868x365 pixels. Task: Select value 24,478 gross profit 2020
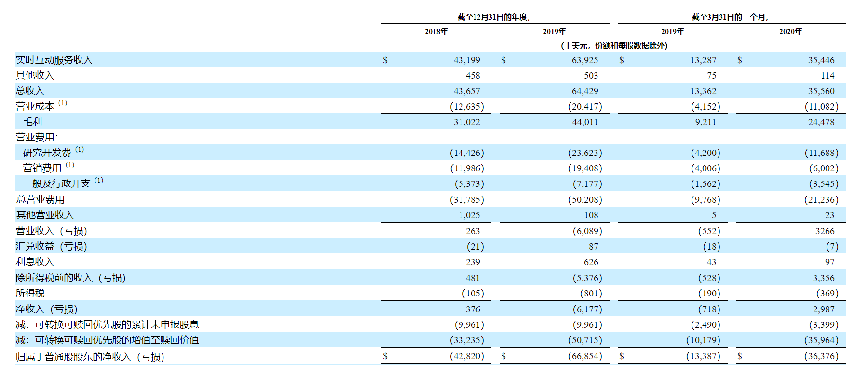(x=821, y=122)
